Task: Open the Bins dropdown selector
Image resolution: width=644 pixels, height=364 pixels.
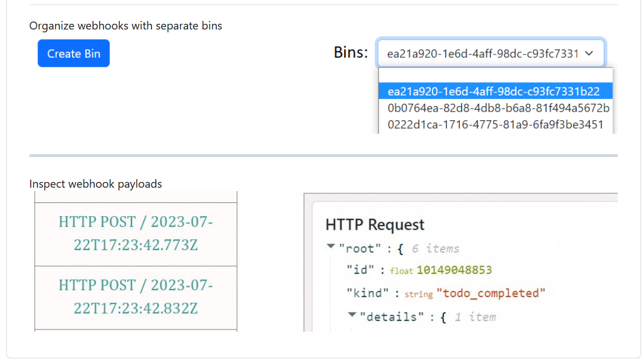Action: (490, 53)
